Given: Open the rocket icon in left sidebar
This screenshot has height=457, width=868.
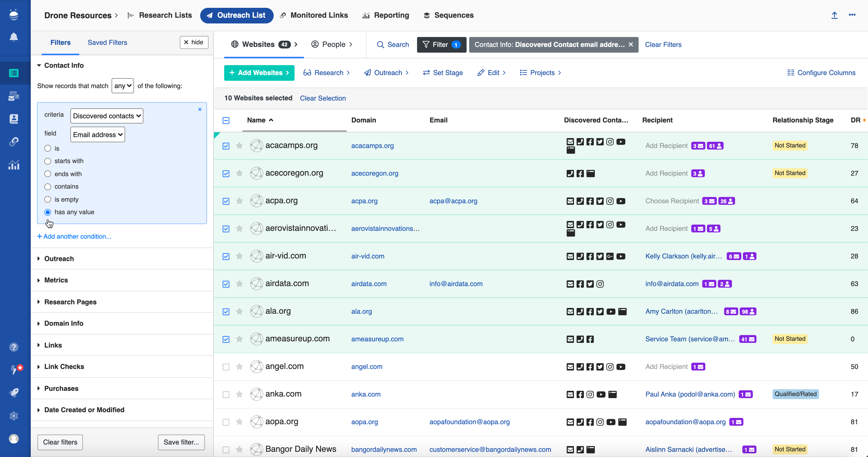Looking at the screenshot, I should pyautogui.click(x=14, y=393).
